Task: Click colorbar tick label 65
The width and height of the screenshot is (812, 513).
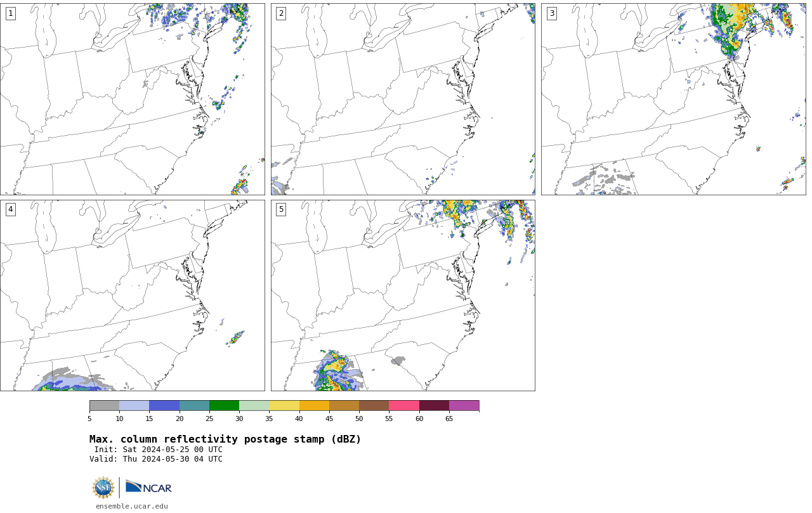Action: coord(449,419)
